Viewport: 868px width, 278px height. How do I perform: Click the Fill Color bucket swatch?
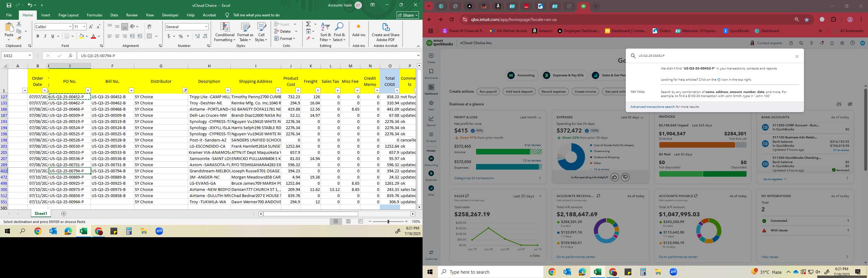point(81,36)
